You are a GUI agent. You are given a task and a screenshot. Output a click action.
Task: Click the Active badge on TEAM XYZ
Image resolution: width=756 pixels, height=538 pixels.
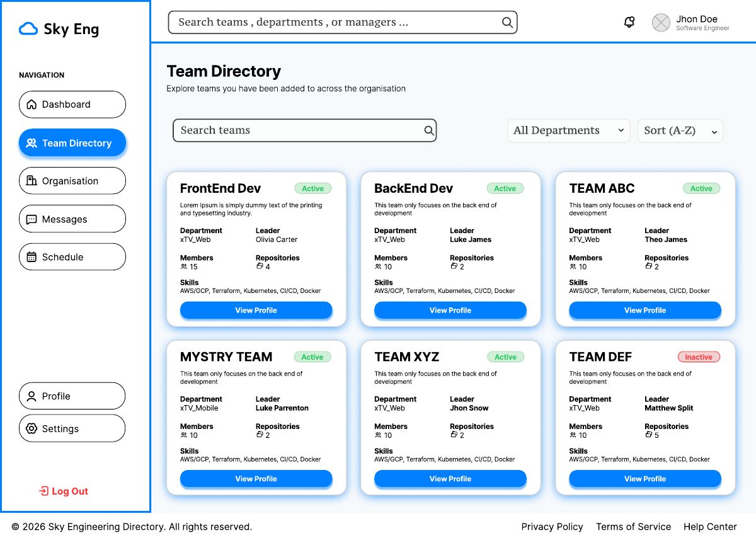coord(505,357)
